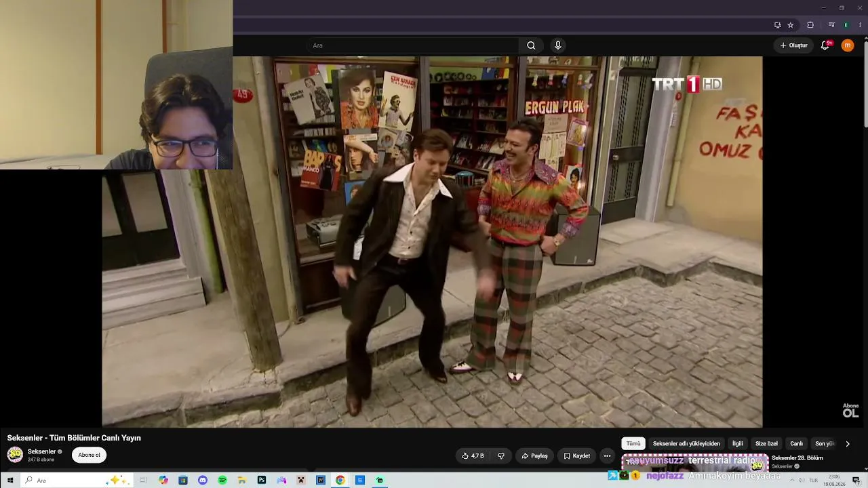This screenshot has height=488, width=868.
Task: Click the Paylaş share button
Action: pyautogui.click(x=534, y=456)
